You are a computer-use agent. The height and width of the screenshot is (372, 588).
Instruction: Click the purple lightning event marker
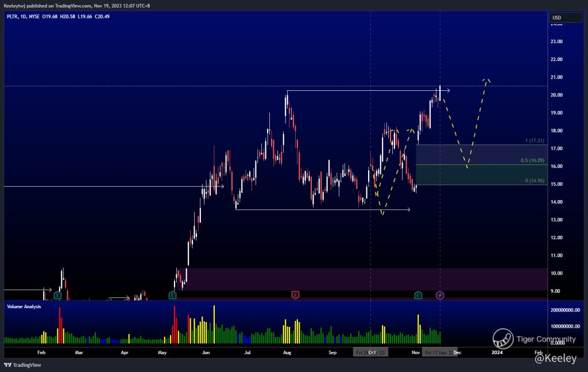[440, 296]
